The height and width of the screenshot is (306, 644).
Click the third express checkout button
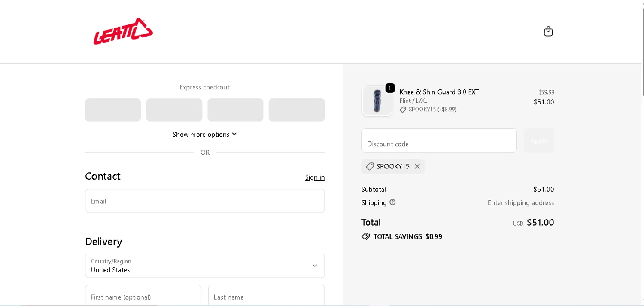pos(235,110)
